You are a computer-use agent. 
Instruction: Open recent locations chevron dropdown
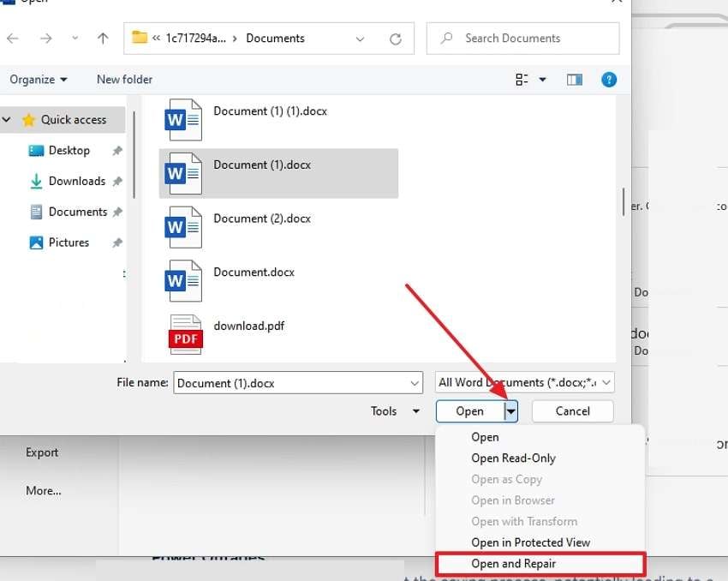[x=75, y=38]
